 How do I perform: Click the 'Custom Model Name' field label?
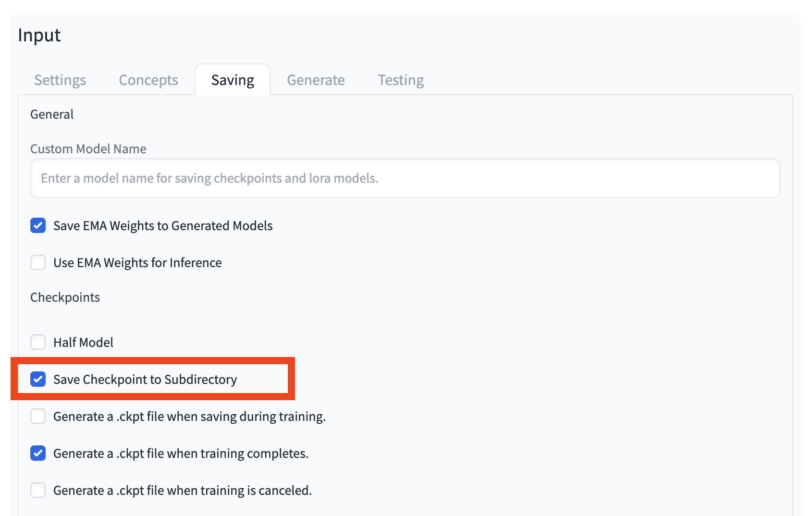88,149
